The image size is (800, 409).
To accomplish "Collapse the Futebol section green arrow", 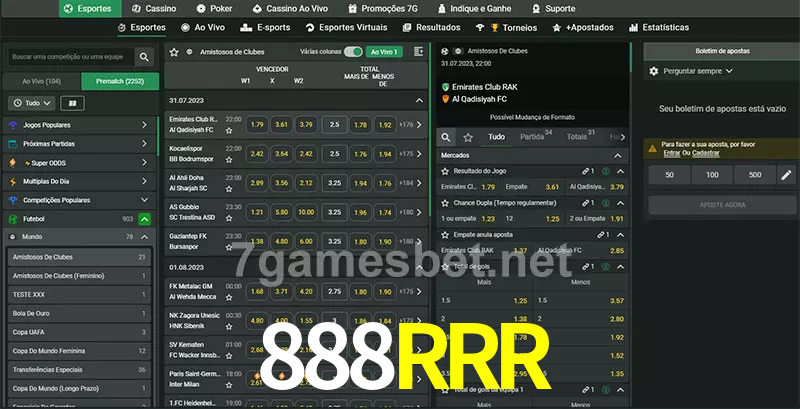I will pos(145,219).
